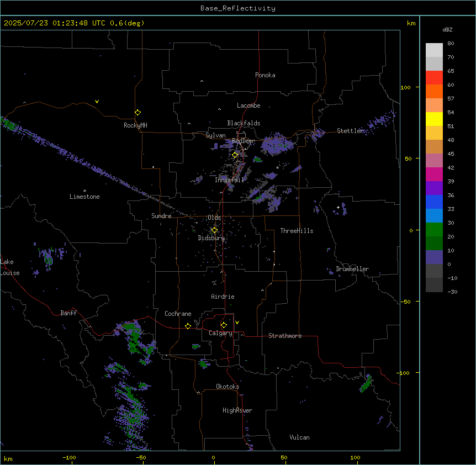Click the ThreeHills label

(x=297, y=231)
